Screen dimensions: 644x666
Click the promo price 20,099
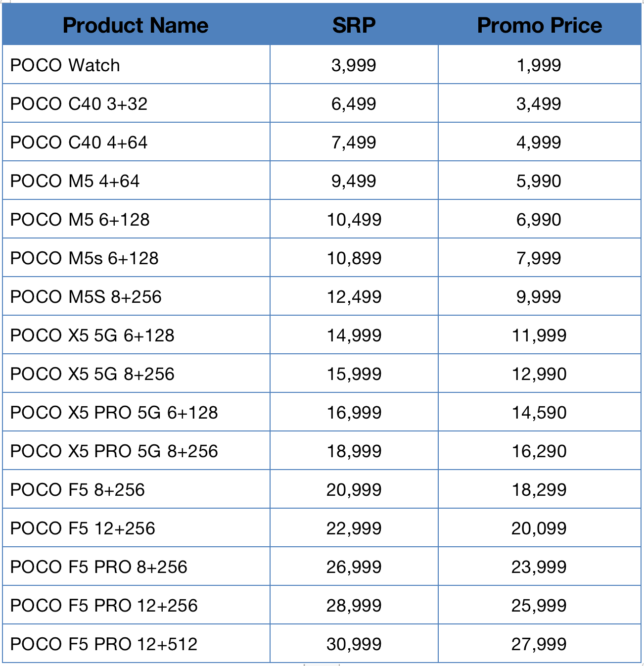[x=540, y=528]
